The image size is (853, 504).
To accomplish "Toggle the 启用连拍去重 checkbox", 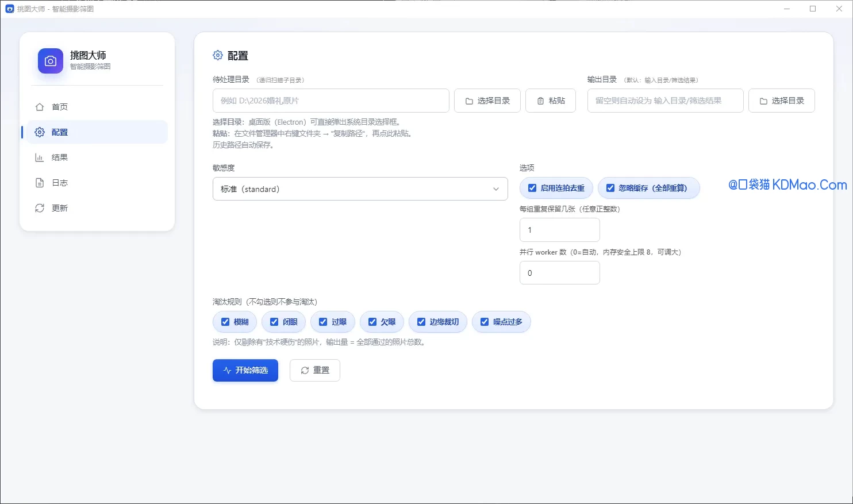I will (532, 188).
